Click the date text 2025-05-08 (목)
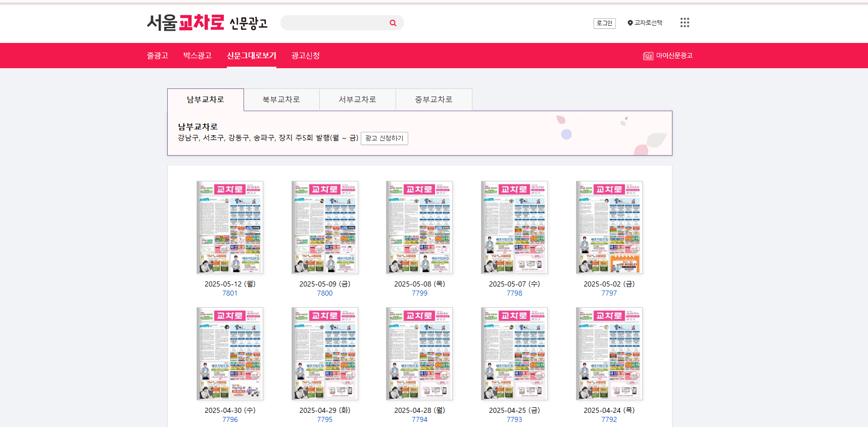Viewport: 868px width, 427px height. pyautogui.click(x=419, y=284)
